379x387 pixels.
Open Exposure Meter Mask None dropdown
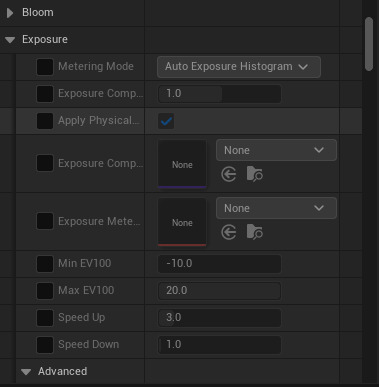(x=276, y=208)
